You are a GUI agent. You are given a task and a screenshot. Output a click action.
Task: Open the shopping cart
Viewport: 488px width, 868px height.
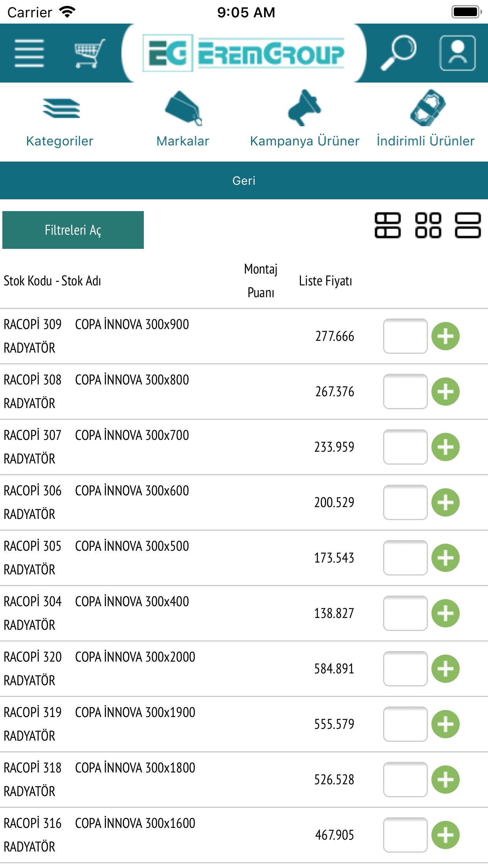pyautogui.click(x=90, y=53)
